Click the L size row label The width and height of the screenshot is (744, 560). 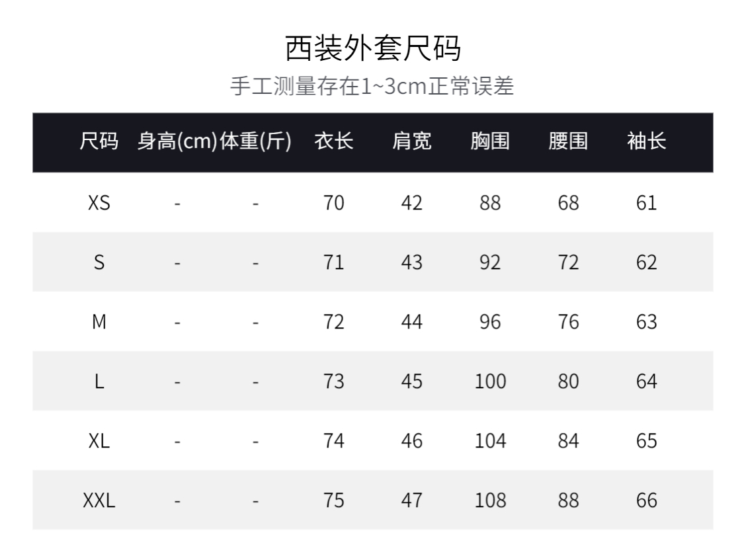99,381
